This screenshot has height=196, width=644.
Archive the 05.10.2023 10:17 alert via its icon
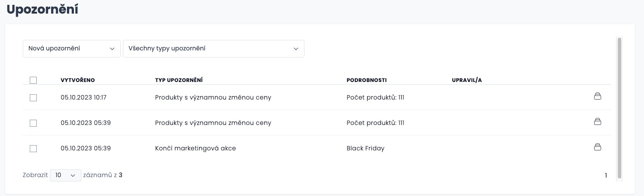click(x=597, y=96)
